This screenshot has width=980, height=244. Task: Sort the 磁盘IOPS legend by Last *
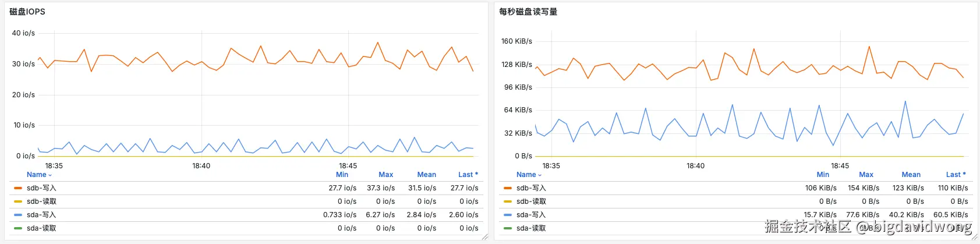tap(468, 175)
